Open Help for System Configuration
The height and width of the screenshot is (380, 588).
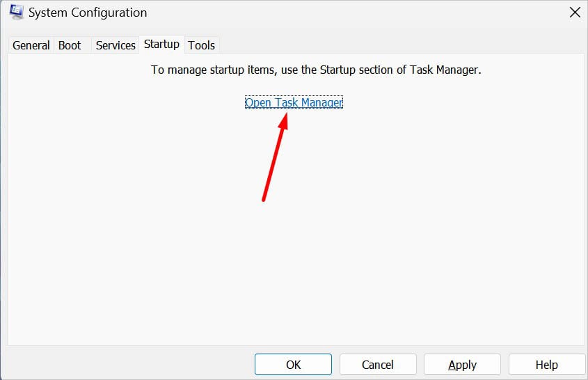click(547, 365)
